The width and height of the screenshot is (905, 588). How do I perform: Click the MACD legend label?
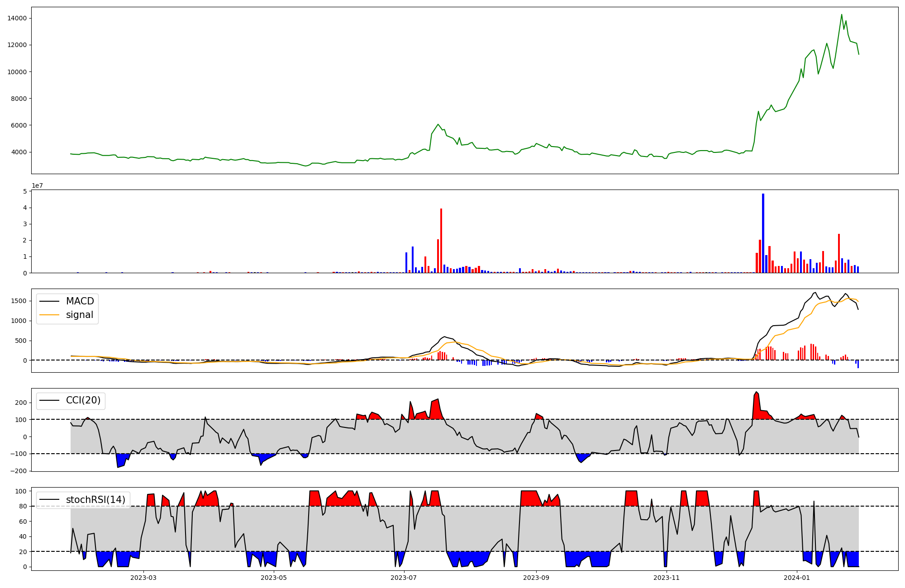coord(80,301)
